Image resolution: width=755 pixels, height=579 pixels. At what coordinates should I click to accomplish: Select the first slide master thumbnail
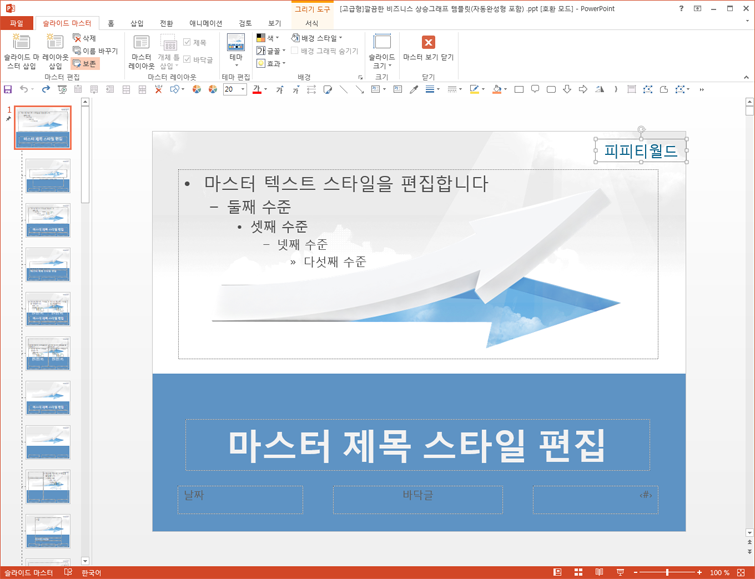[43, 128]
